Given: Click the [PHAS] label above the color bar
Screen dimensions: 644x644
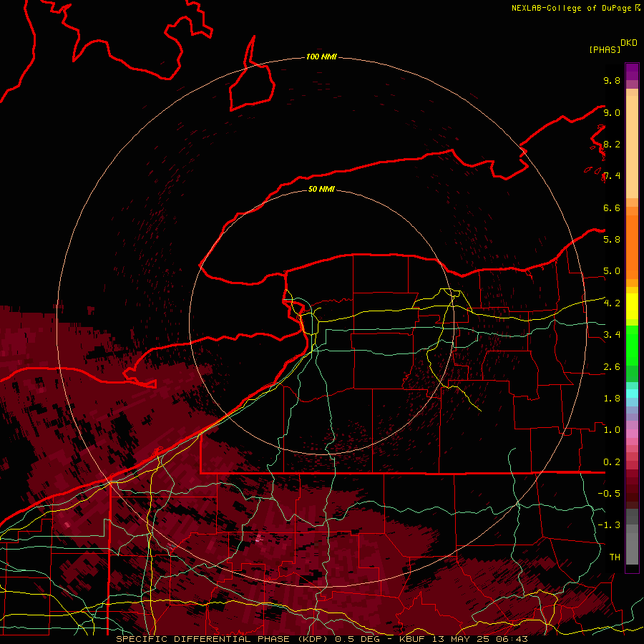Looking at the screenshot, I should 605,50.
